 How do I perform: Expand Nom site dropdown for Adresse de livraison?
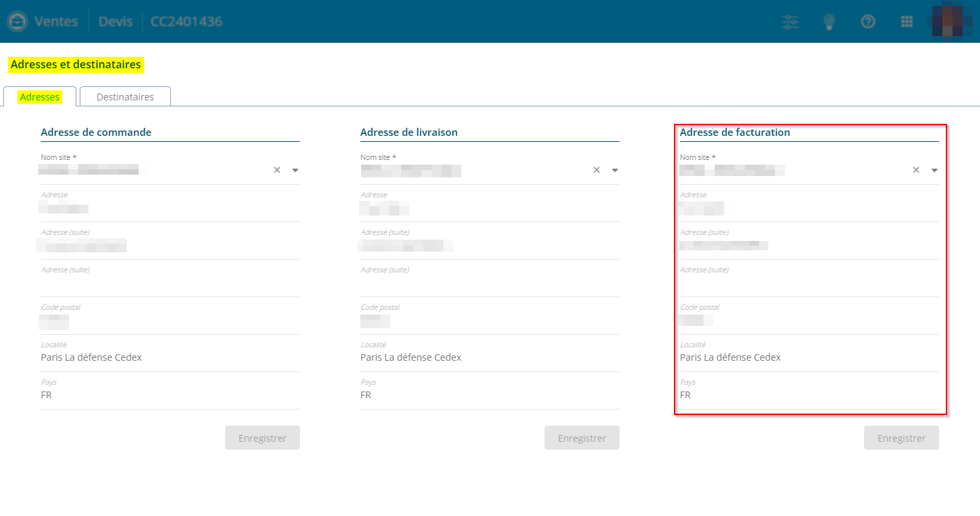615,170
